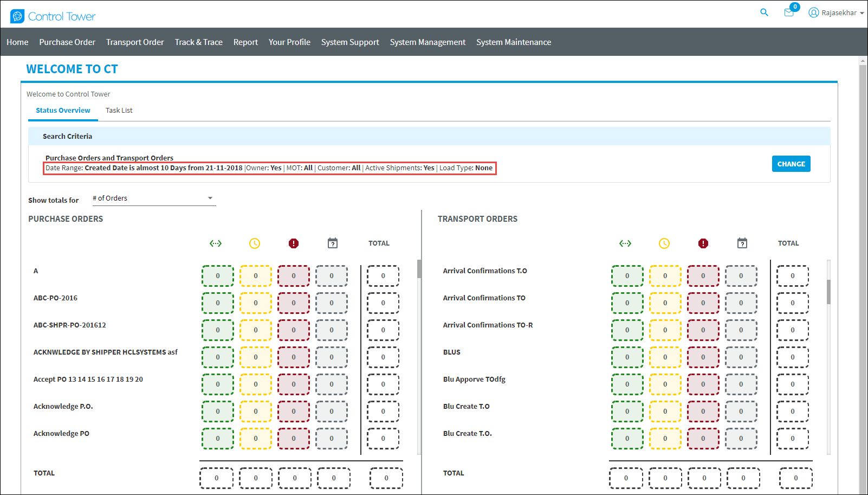
Task: Click grey count box for Blu Create T.O
Action: coord(741,412)
